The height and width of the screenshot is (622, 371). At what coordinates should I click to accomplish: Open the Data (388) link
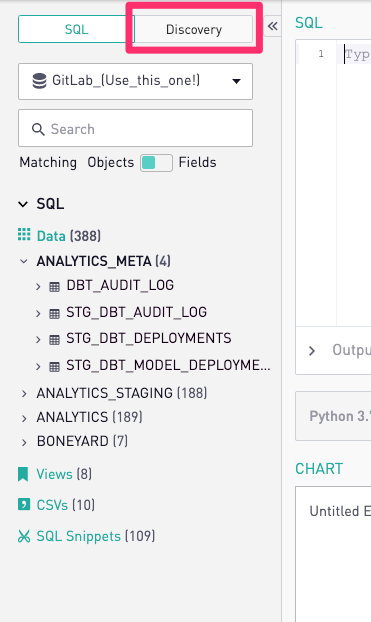69,236
